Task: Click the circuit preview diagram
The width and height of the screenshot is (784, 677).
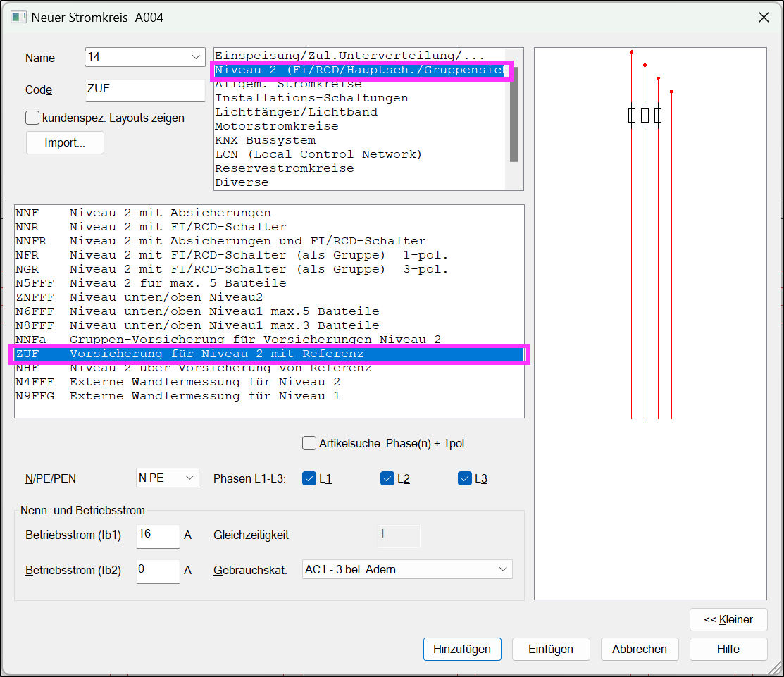Action: [x=650, y=323]
